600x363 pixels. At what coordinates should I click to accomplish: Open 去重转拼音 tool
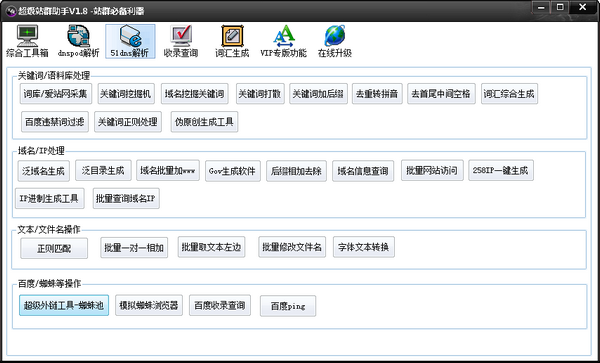(377, 94)
